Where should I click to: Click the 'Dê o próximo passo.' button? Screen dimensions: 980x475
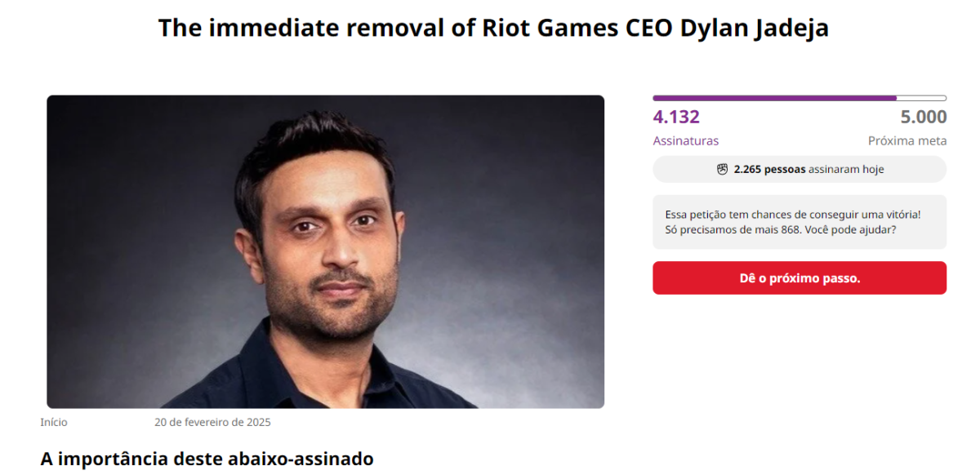799,277
